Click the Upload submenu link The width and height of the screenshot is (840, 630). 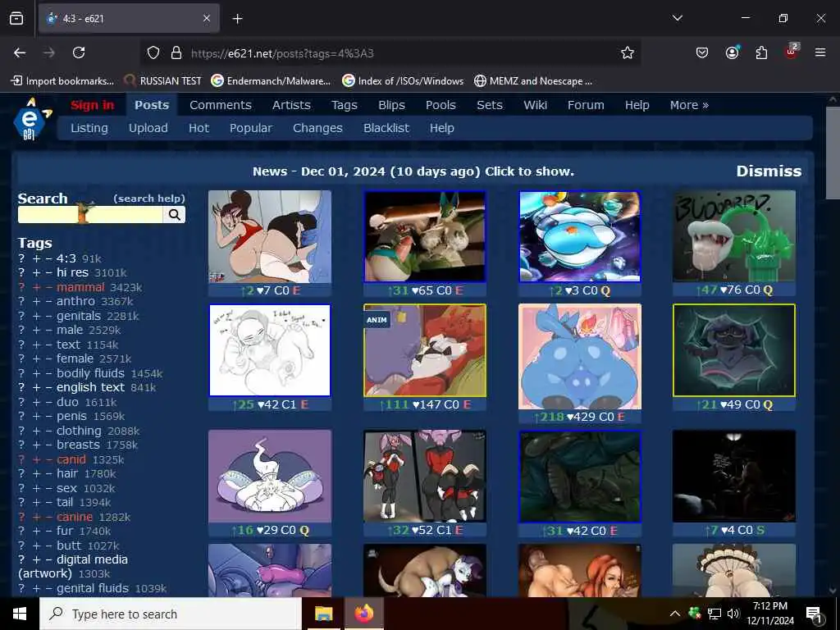coord(148,128)
